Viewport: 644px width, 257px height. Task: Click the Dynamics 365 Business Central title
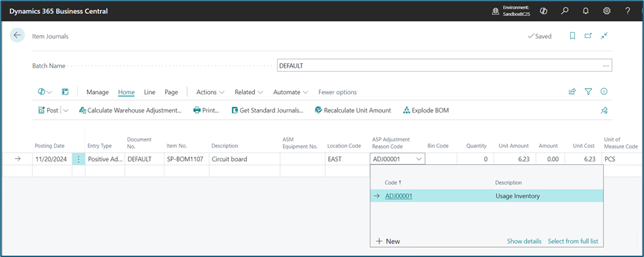(59, 11)
